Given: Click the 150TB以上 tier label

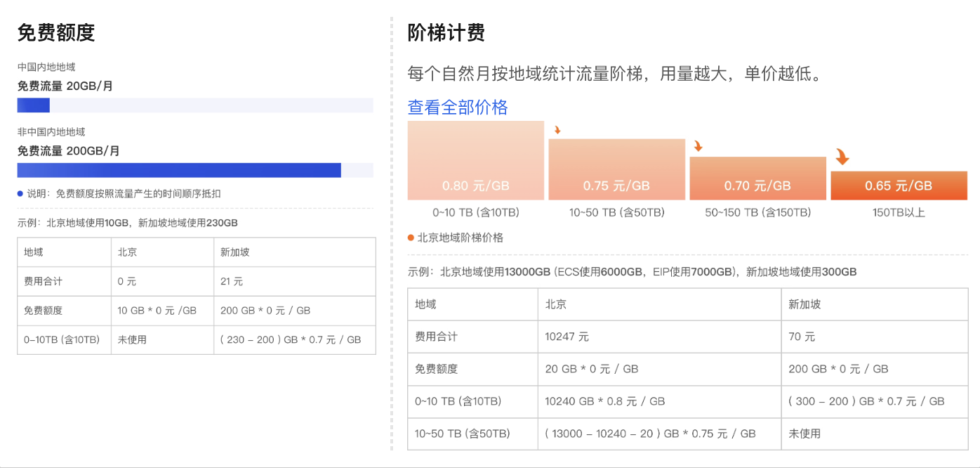Looking at the screenshot, I should pyautogui.click(x=899, y=212).
